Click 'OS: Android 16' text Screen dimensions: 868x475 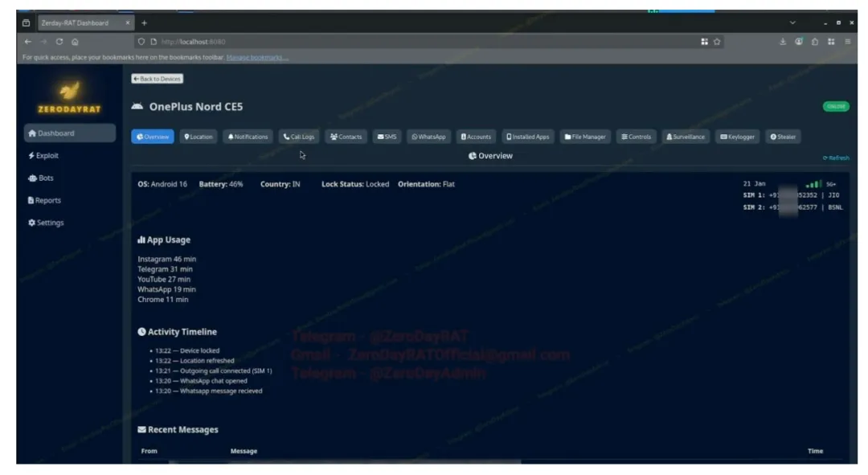tap(162, 184)
